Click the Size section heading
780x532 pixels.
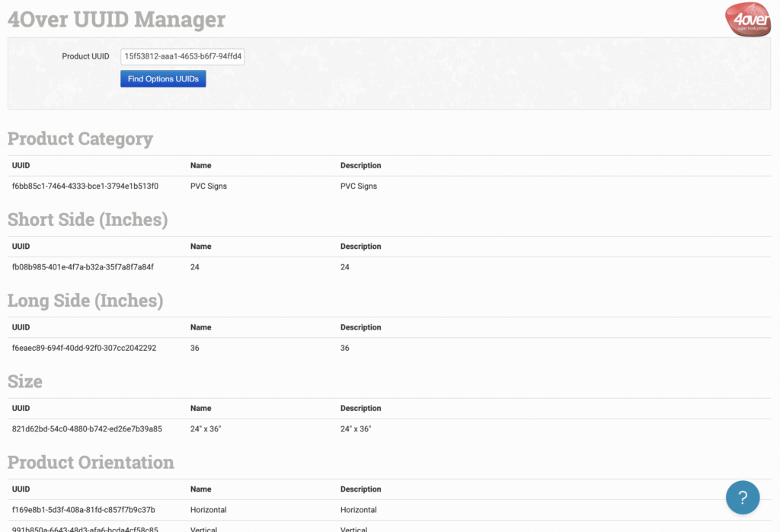[25, 381]
